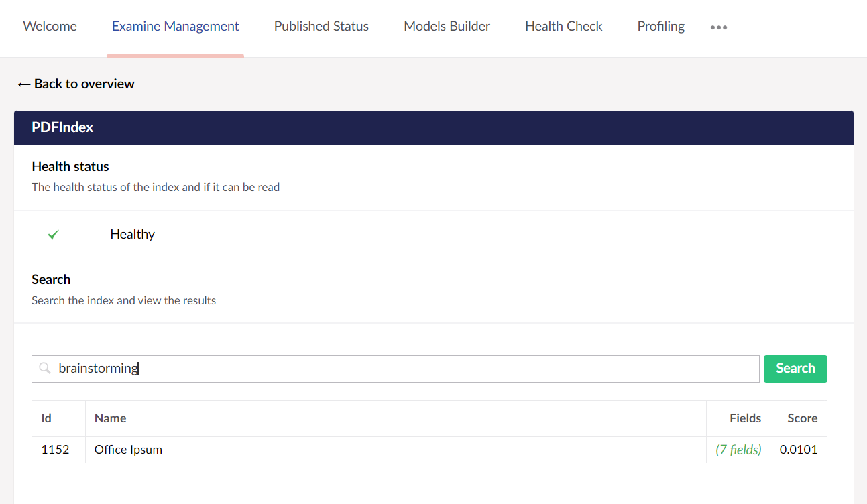Click the Score column header
Viewport: 867px width, 504px height.
tap(802, 418)
